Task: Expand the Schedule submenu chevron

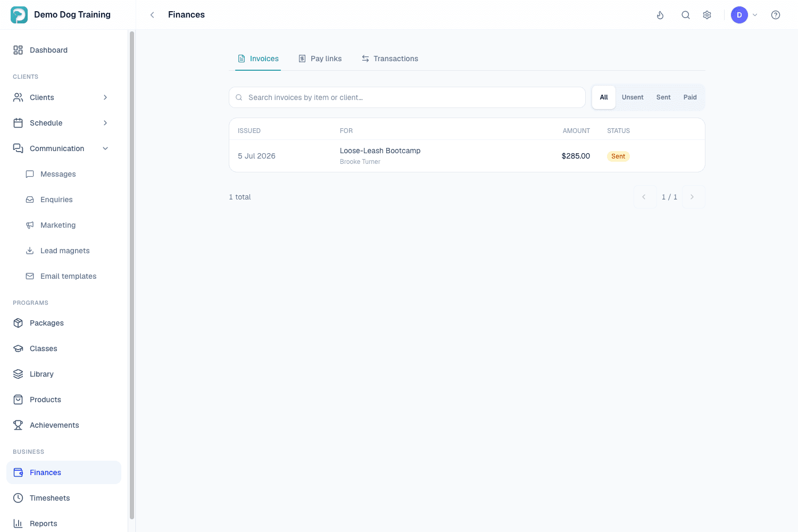Action: 105,123
